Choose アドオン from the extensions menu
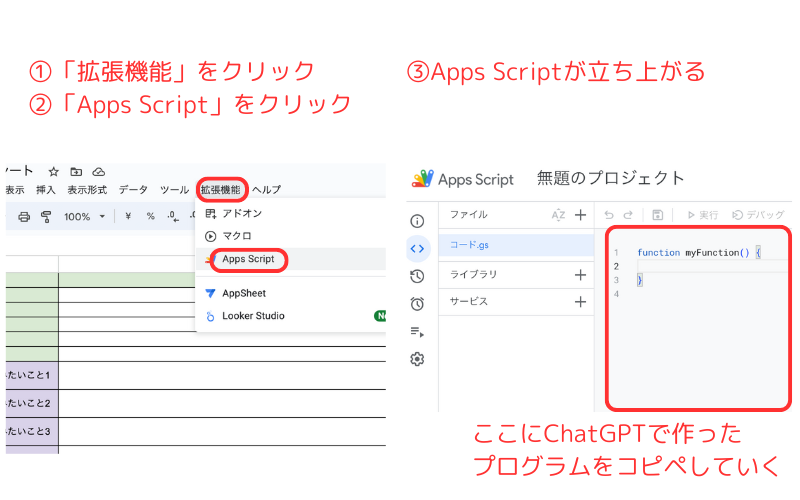The image size is (800, 500). click(x=290, y=213)
